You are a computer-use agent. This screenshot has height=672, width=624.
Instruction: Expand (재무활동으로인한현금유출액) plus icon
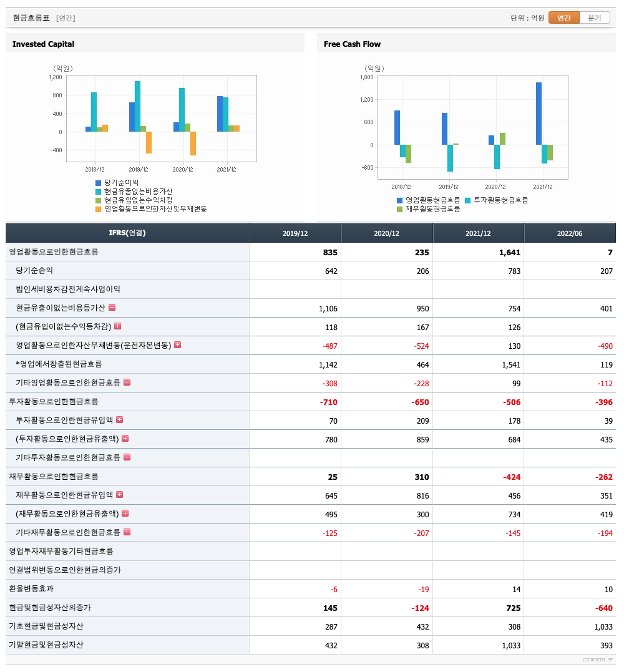(x=125, y=513)
